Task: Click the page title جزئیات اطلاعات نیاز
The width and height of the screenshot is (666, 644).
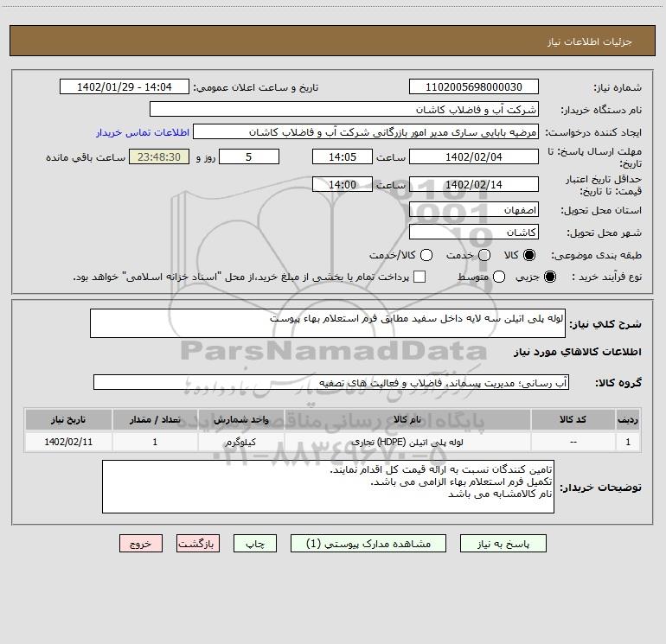Action: (x=590, y=41)
